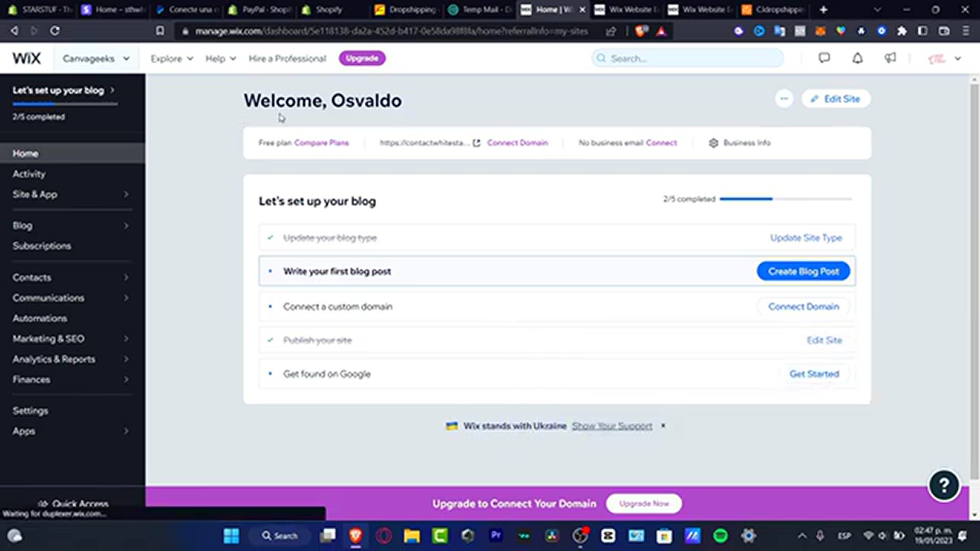The width and height of the screenshot is (980, 551).
Task: Open the chat inbox icon in header
Action: click(x=824, y=58)
